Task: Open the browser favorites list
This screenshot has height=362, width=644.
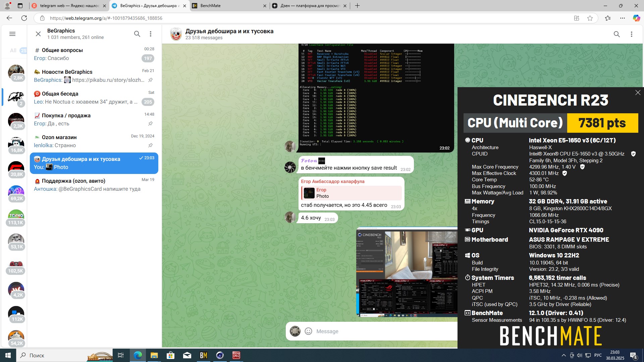Action: click(x=608, y=18)
